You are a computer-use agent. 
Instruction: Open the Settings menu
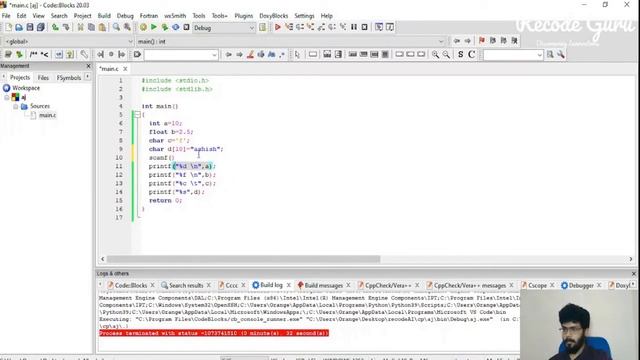pyautogui.click(x=304, y=16)
